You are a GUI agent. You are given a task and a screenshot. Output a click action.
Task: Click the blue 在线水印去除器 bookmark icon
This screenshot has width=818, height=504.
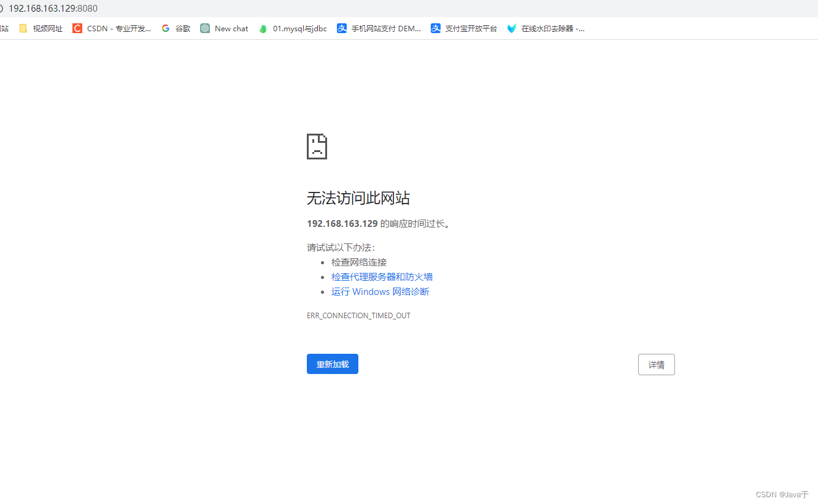coord(512,28)
